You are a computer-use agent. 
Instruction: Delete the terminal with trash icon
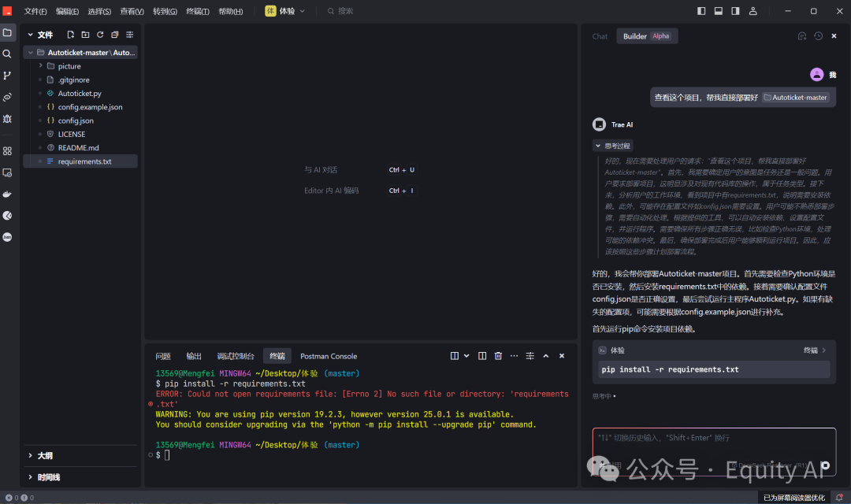(498, 356)
